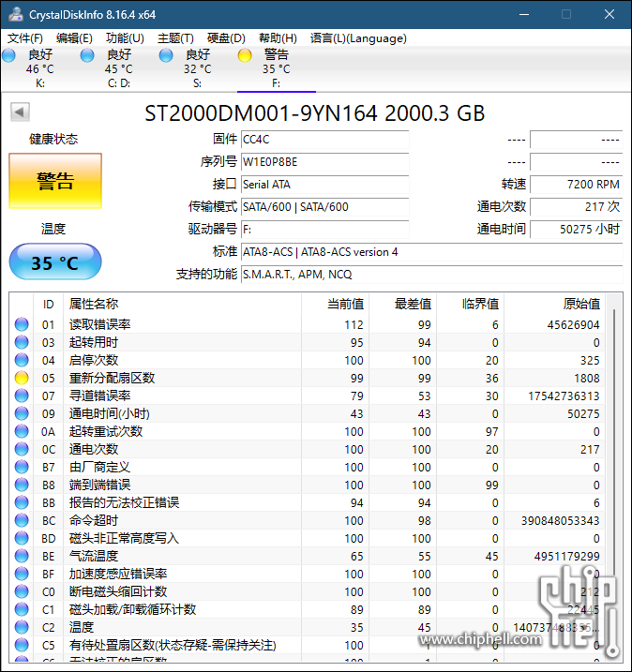Click status dot for attribute BC 命令超时
This screenshot has width=632, height=672.
pyautogui.click(x=22, y=520)
